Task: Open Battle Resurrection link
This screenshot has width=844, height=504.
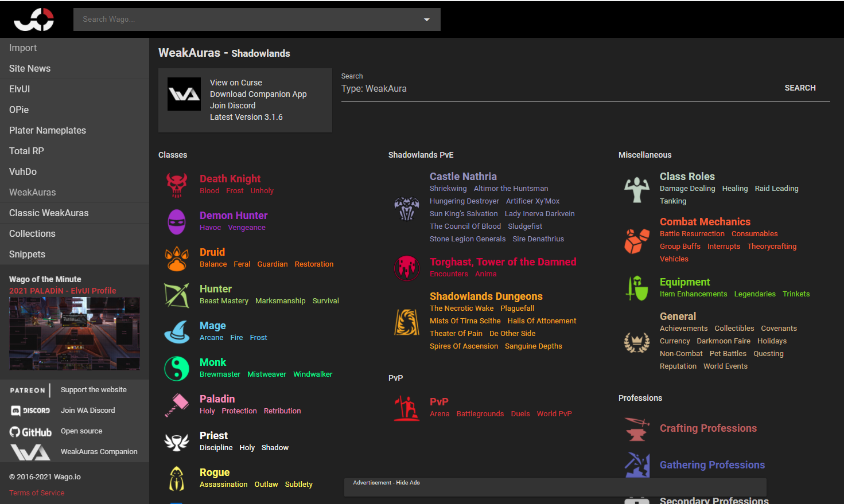Action: 692,234
